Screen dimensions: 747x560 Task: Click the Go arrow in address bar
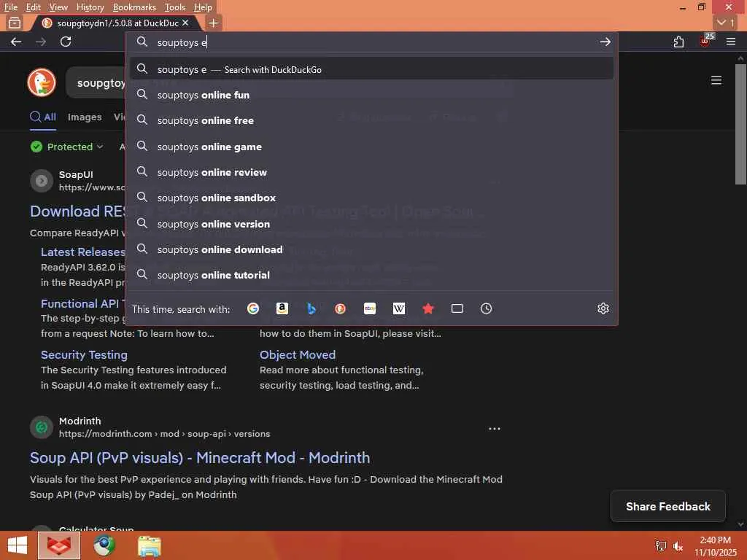tap(605, 42)
